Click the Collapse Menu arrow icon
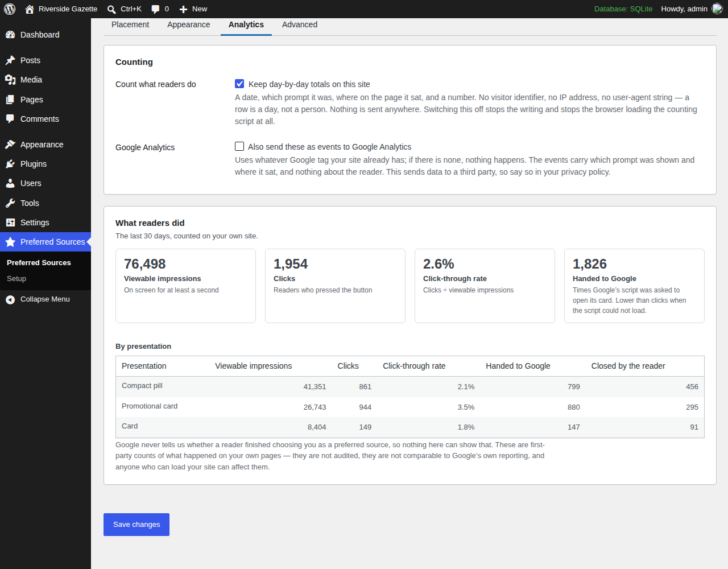This screenshot has height=569, width=728. tap(10, 299)
